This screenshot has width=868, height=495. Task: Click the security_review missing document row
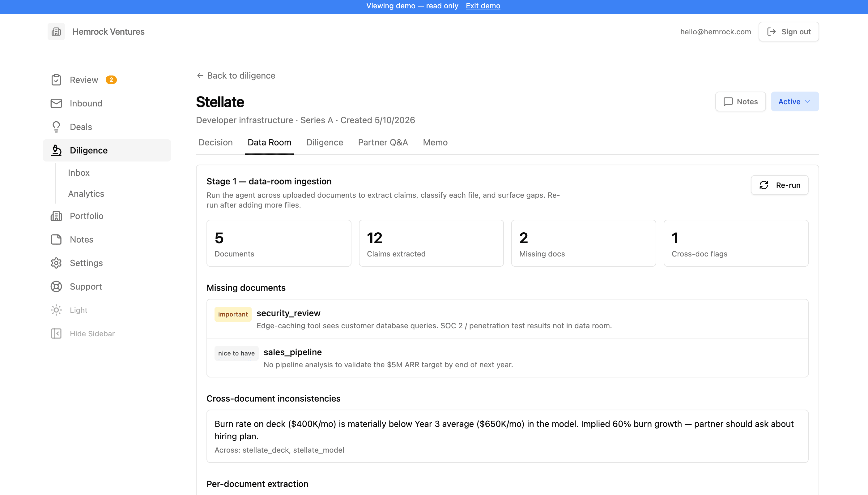[507, 319]
